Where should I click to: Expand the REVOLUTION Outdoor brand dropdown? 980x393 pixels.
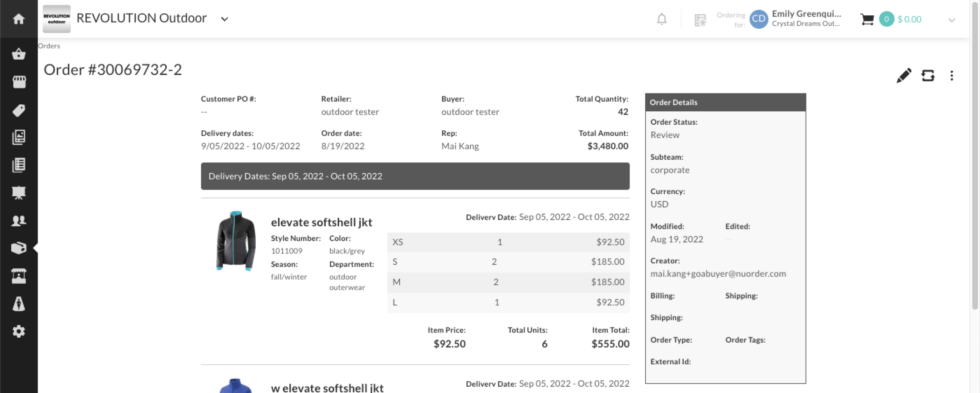tap(224, 19)
